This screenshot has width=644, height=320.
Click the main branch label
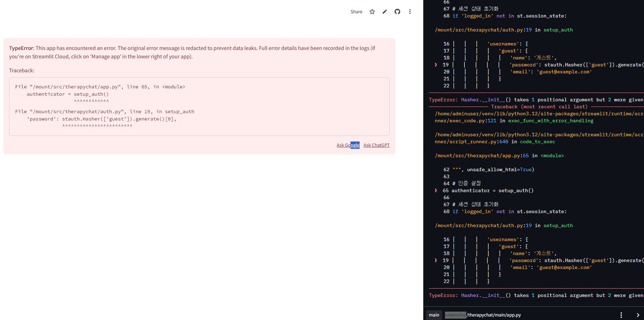tap(434, 315)
